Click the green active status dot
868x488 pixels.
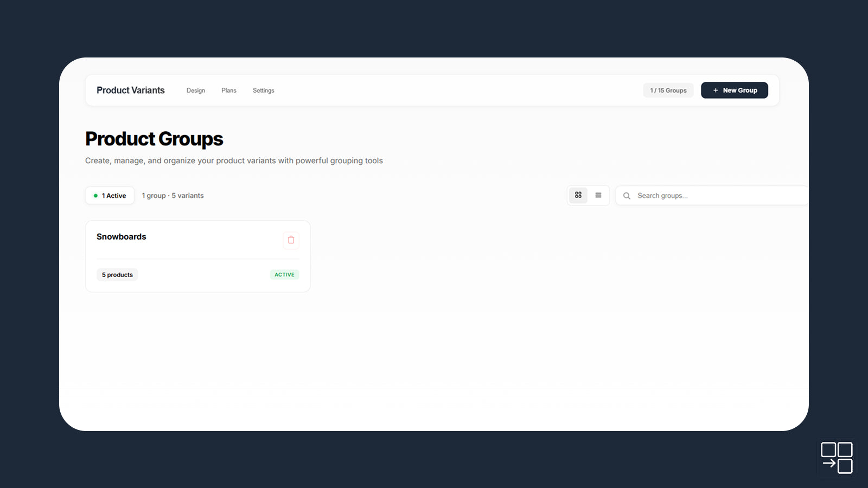96,195
